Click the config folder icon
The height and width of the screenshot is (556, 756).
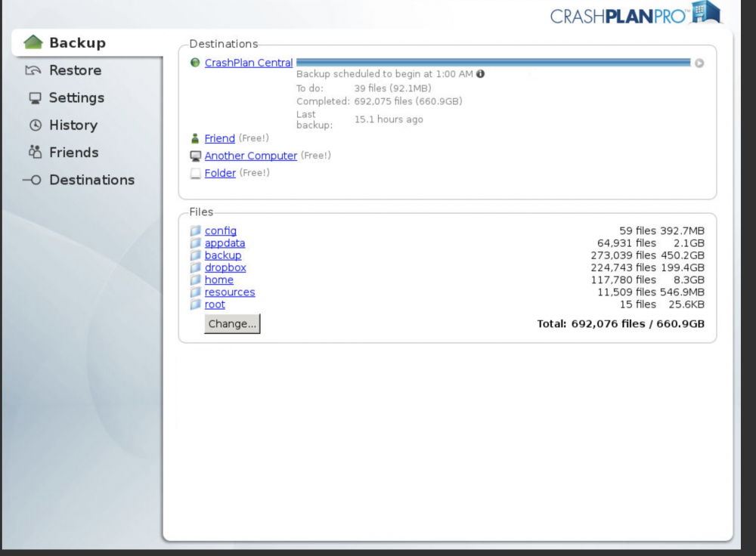[x=195, y=230]
